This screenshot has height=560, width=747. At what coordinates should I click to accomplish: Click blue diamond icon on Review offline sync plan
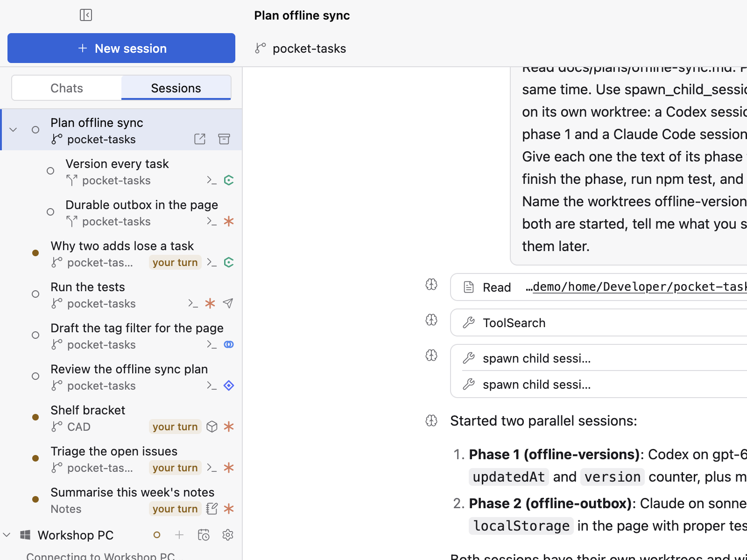pos(229,385)
